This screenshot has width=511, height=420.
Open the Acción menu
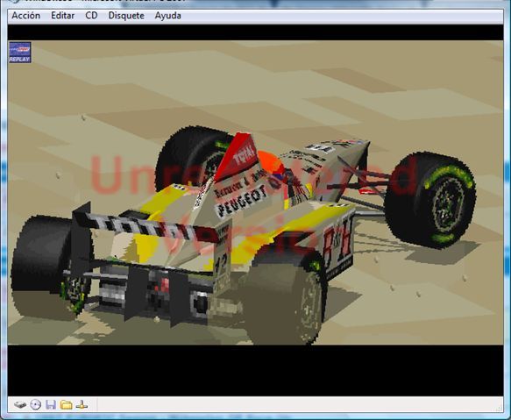click(x=26, y=16)
